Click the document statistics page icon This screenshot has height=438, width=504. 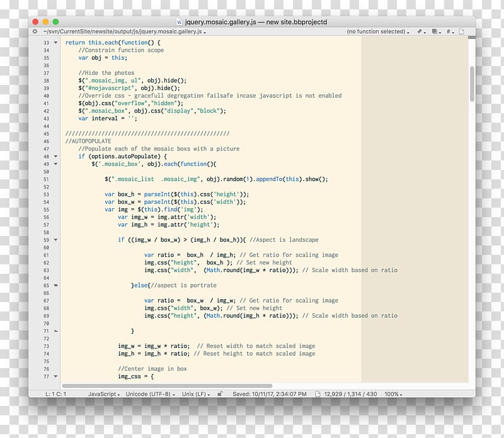coord(318,394)
